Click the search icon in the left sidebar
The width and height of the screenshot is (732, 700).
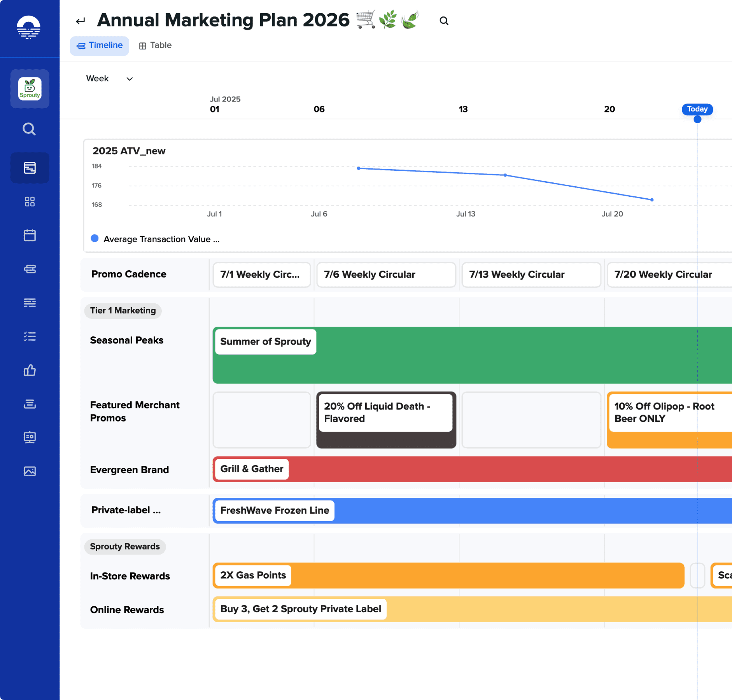click(x=29, y=129)
